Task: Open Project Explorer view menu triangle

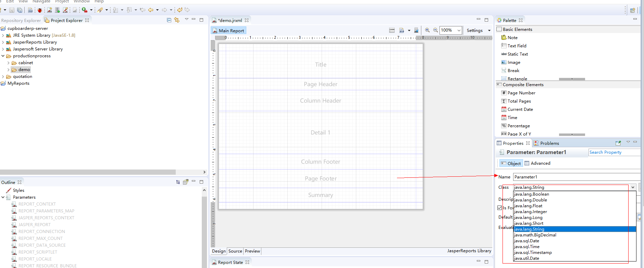Action: coord(187,19)
